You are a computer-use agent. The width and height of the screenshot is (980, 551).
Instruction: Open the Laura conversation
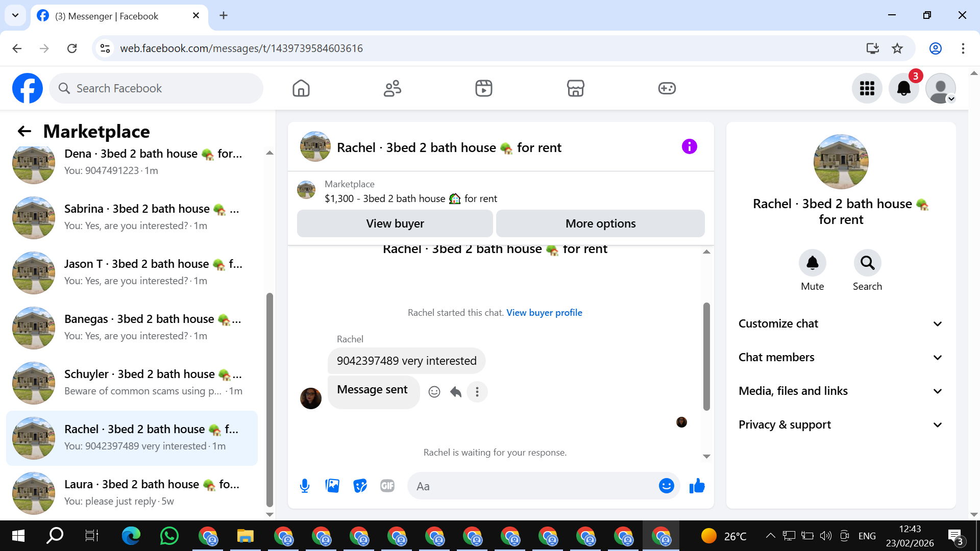132,493
